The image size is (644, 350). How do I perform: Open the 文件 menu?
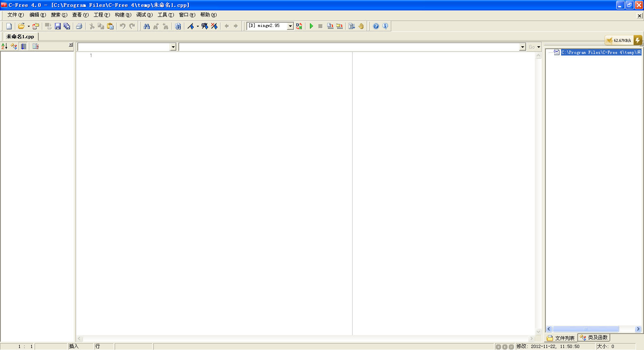[x=15, y=15]
